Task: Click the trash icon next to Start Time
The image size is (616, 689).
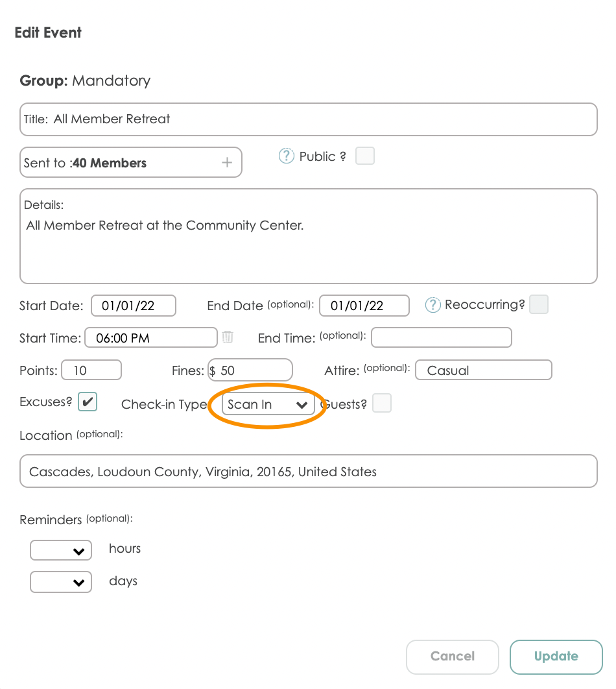Action: (x=228, y=337)
